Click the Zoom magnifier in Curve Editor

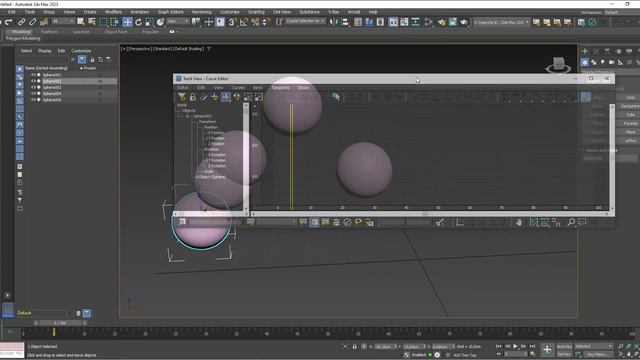coord(571,222)
